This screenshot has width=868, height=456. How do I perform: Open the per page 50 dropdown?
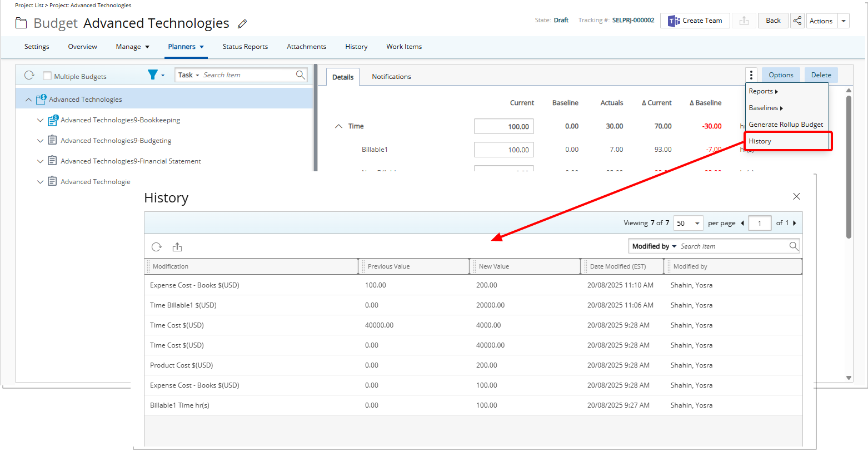coord(688,223)
